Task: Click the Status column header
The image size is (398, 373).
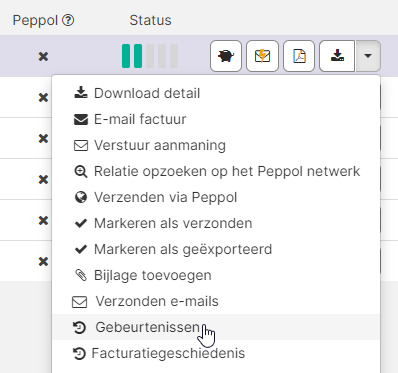Action: (x=150, y=20)
